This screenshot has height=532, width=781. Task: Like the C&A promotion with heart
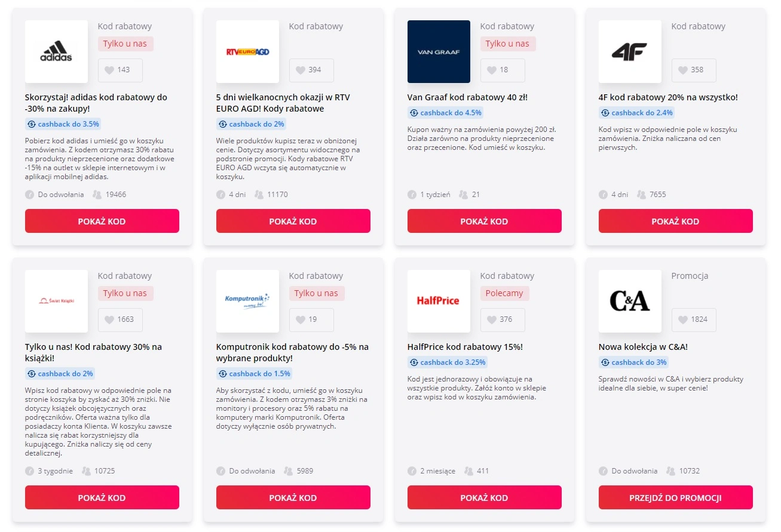tap(683, 319)
